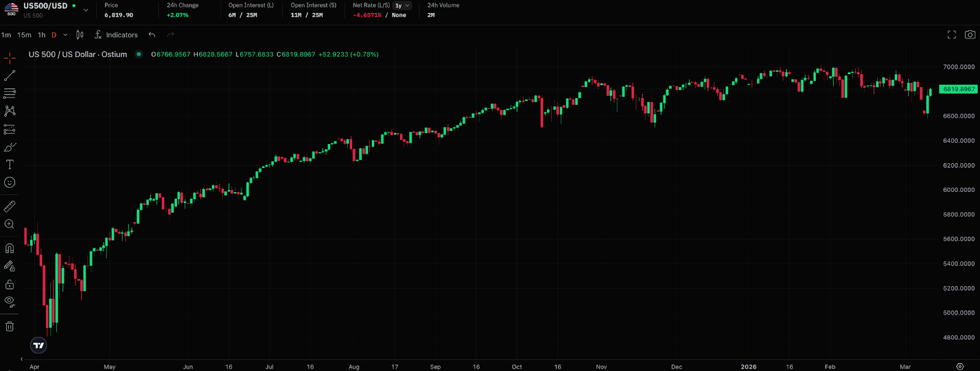Viewport: 980px width, 371px height.
Task: Click the zoom in magnifier tool
Action: tap(10, 224)
